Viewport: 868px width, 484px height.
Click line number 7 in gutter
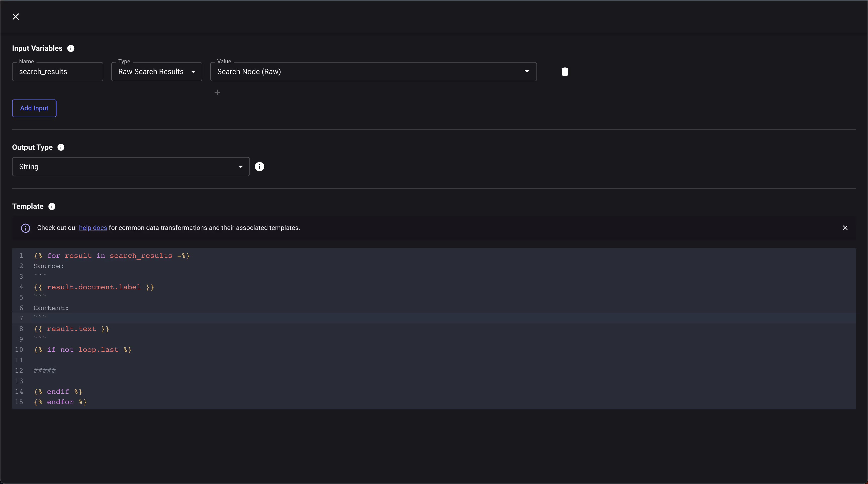[x=21, y=318]
